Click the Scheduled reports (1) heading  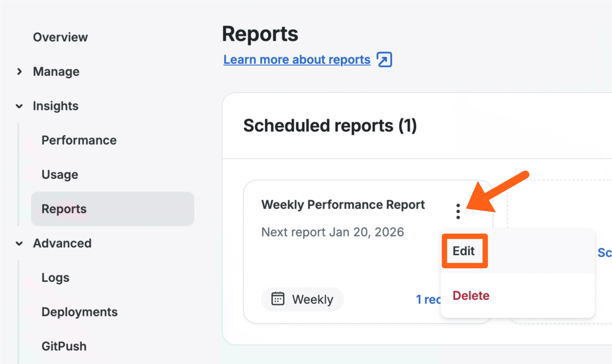pyautogui.click(x=330, y=126)
